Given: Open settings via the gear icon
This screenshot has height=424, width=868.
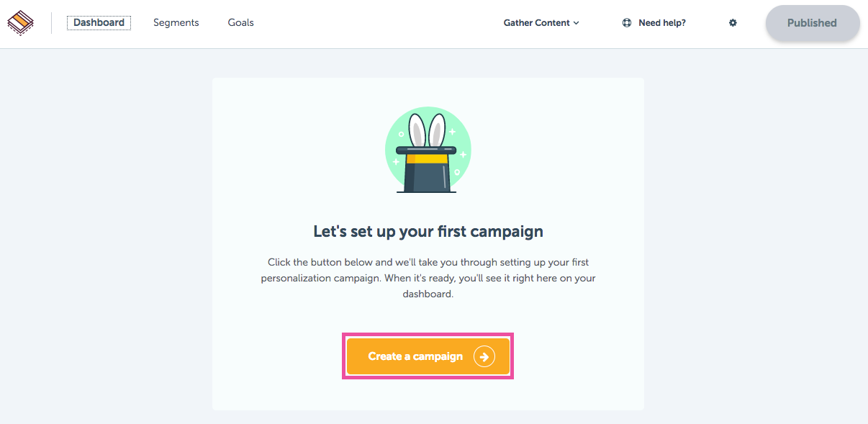Looking at the screenshot, I should [x=733, y=23].
